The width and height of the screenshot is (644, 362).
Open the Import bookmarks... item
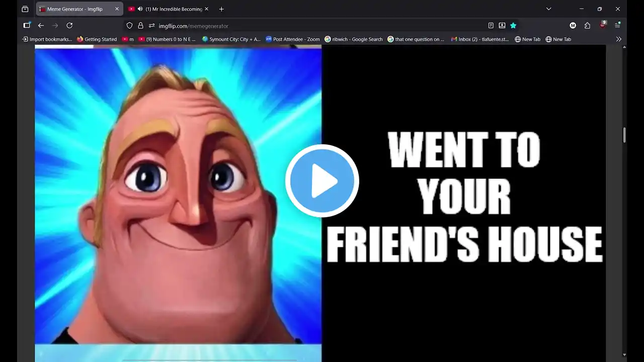[x=47, y=39]
